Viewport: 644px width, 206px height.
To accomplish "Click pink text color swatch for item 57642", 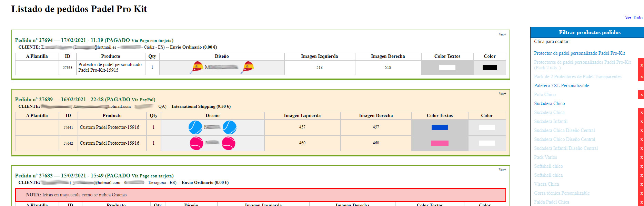I will 440,143.
